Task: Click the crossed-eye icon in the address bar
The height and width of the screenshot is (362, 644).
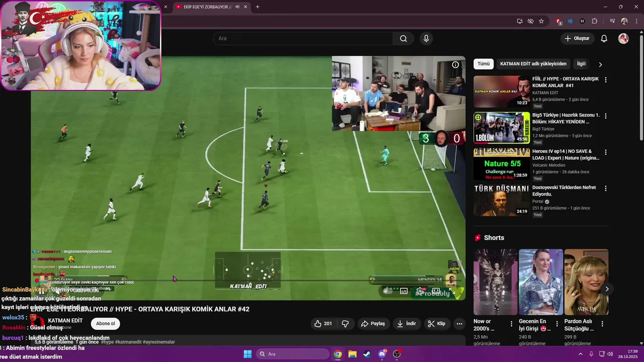Action: 530,21
